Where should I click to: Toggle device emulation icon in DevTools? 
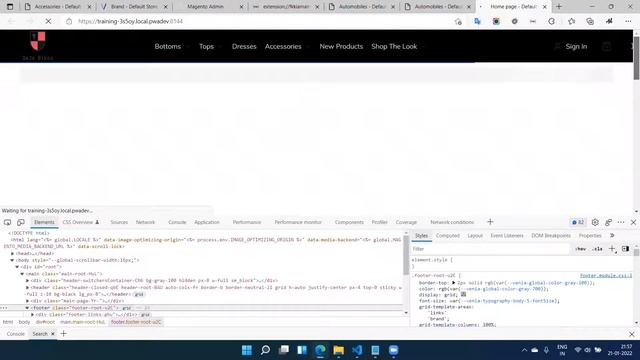click(x=20, y=222)
